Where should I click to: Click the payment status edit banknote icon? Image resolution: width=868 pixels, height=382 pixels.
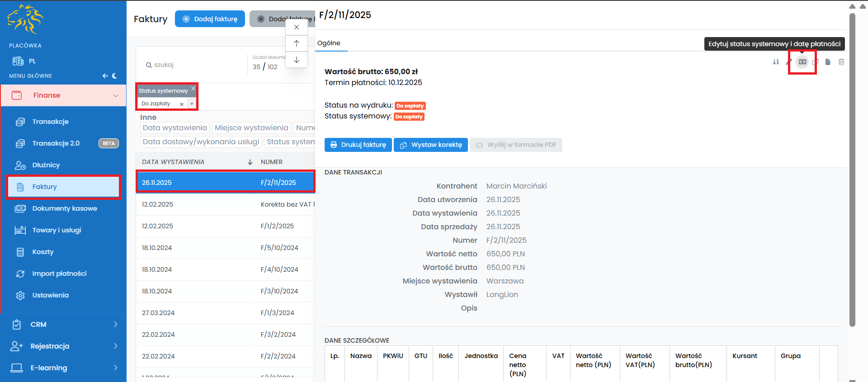[x=802, y=62]
